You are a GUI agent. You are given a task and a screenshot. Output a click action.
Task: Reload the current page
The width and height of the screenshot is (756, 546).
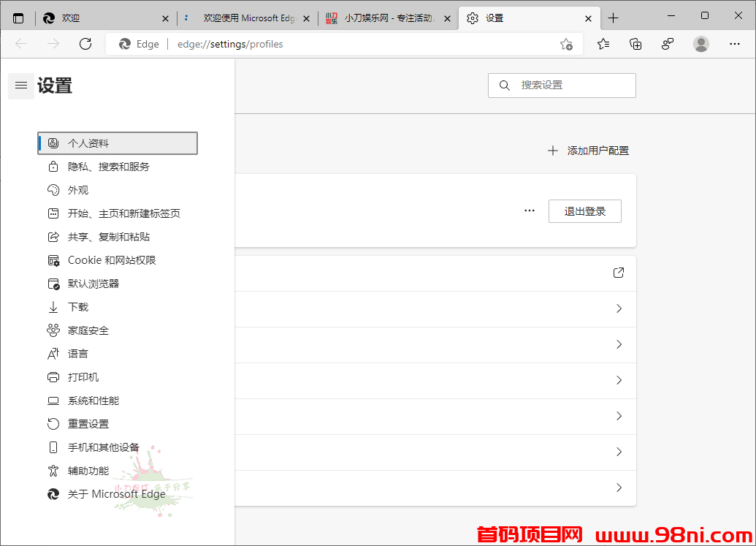[85, 44]
